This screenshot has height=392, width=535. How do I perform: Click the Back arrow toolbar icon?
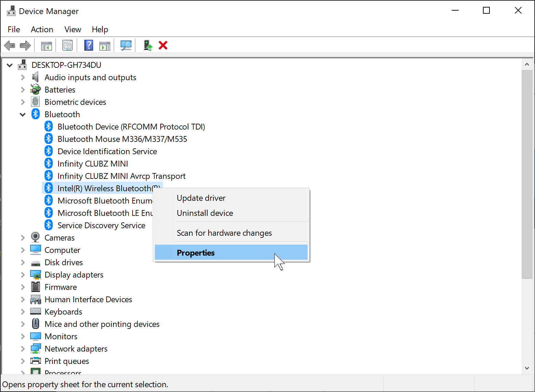(10, 45)
